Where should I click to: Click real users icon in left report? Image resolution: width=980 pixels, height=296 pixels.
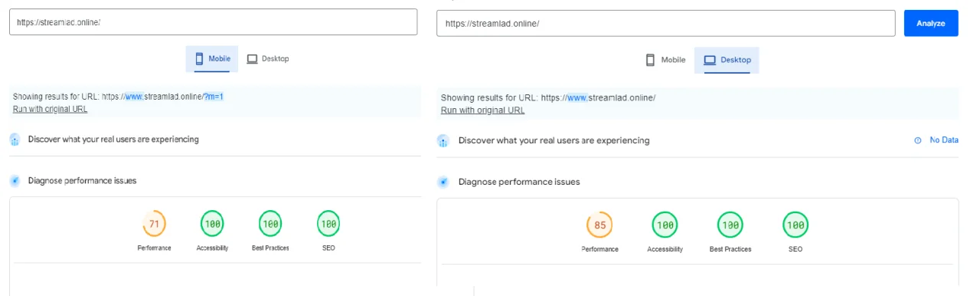click(x=15, y=140)
